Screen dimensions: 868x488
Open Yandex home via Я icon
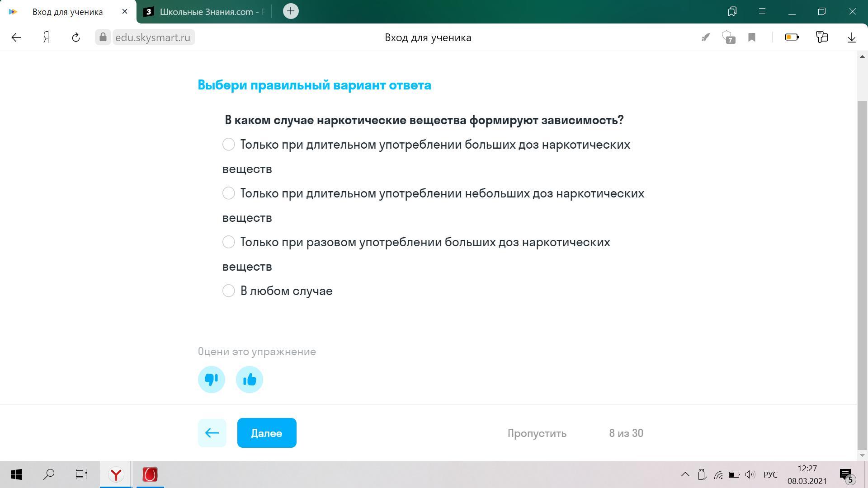coord(46,38)
